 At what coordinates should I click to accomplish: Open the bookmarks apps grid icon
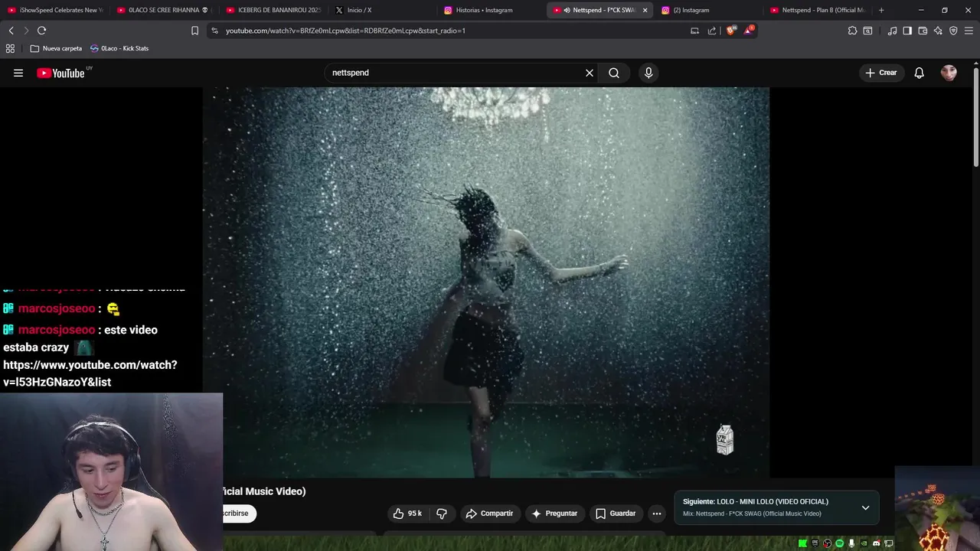click(x=10, y=48)
